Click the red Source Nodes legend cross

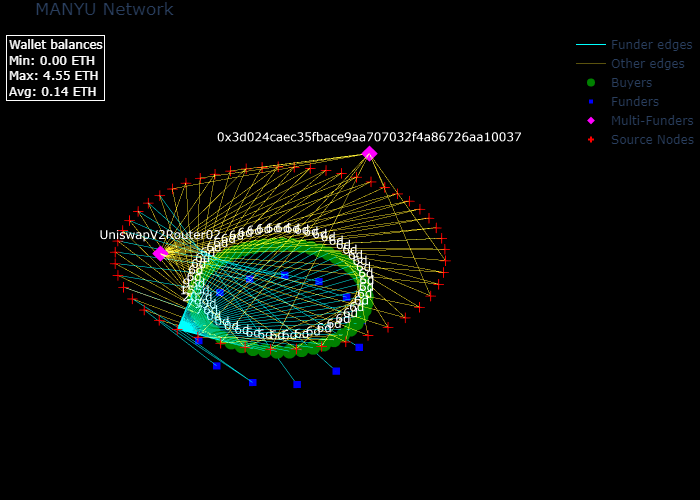(x=591, y=140)
